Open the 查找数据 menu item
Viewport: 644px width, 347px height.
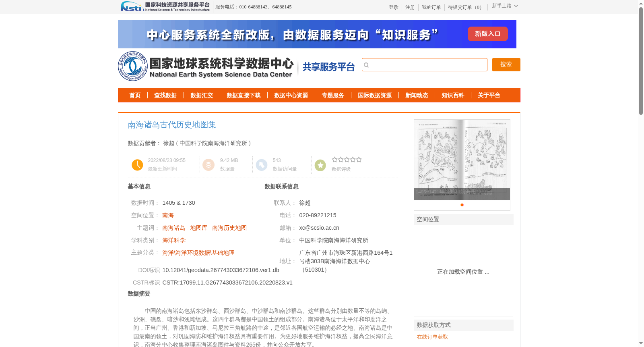click(165, 96)
